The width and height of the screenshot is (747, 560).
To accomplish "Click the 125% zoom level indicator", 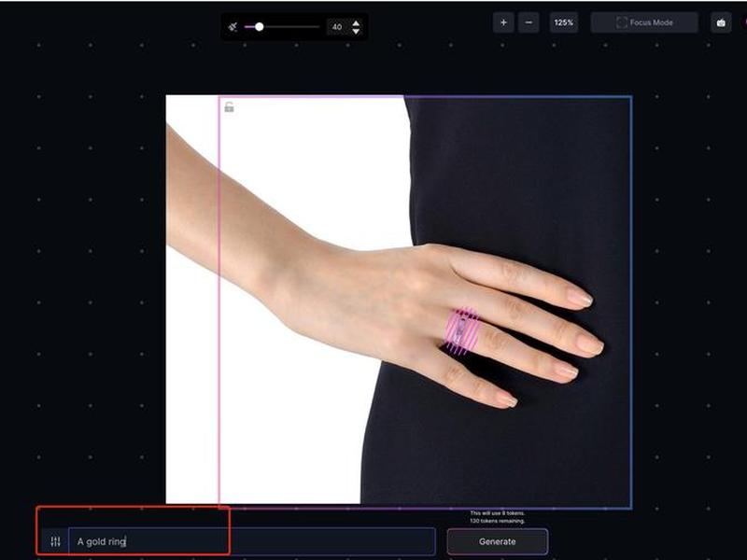I will [x=564, y=22].
